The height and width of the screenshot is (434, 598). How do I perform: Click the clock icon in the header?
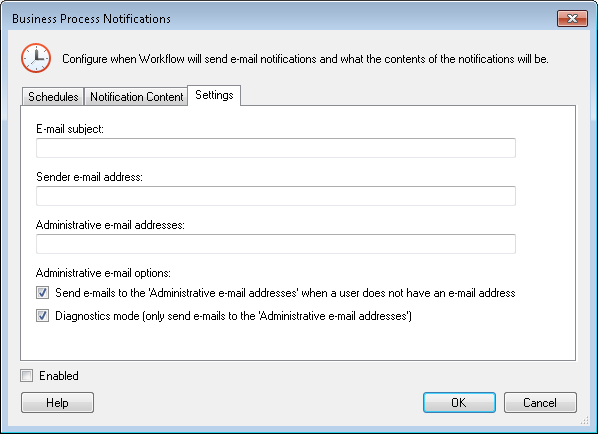pos(36,58)
